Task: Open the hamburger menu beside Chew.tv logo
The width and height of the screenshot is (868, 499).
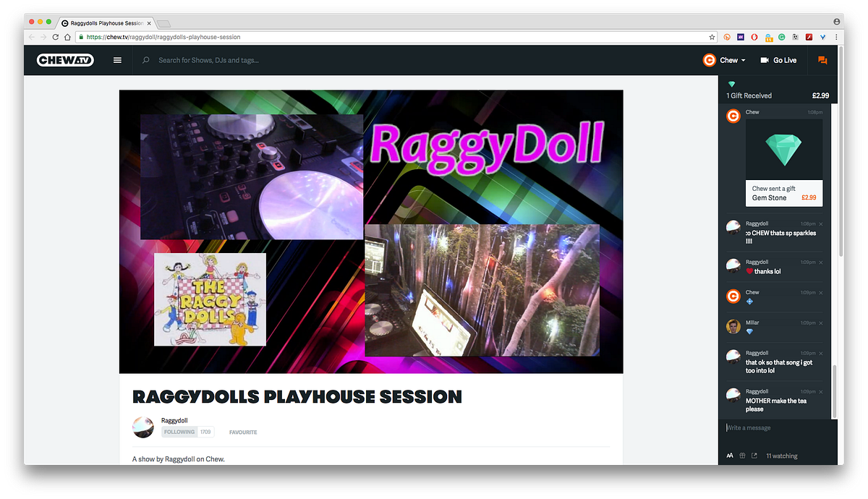Action: 118,60
